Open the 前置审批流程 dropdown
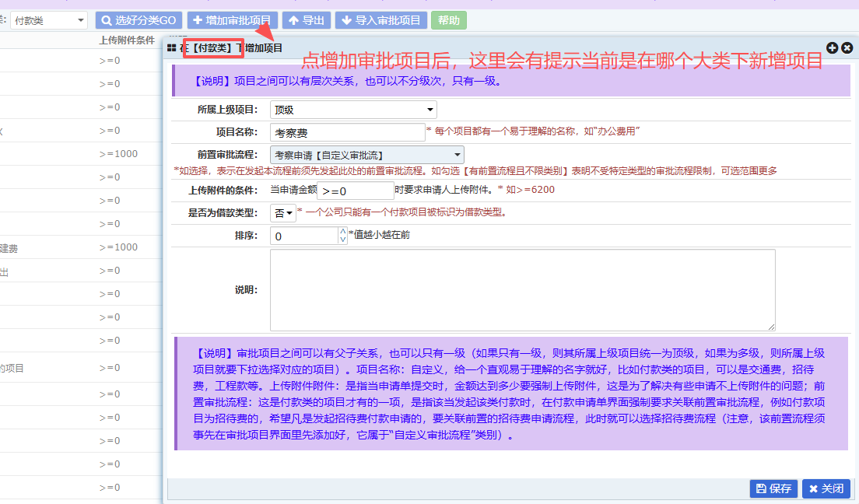This screenshot has height=504, width=859. (366, 155)
